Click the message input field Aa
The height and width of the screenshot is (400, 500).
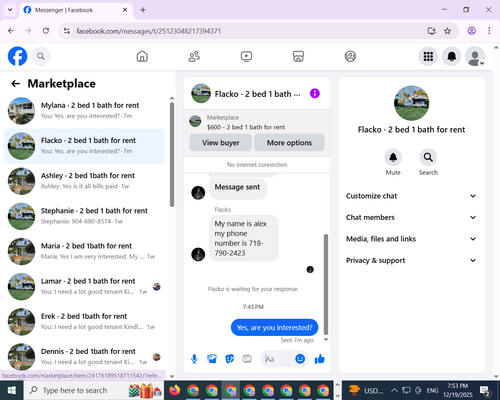click(278, 359)
